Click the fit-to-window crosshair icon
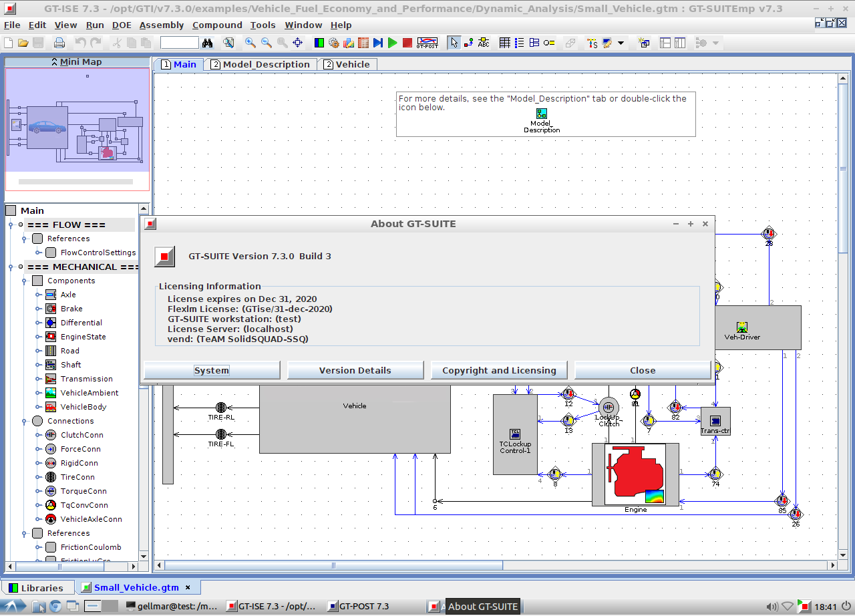 click(x=298, y=43)
